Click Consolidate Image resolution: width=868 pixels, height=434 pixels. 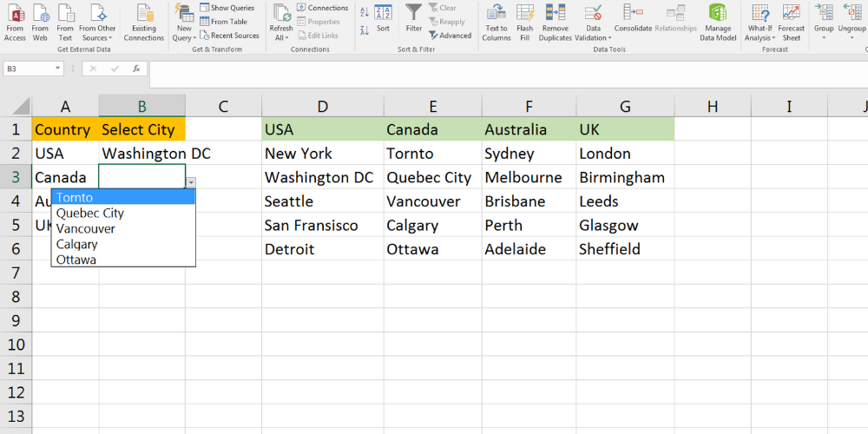634,17
